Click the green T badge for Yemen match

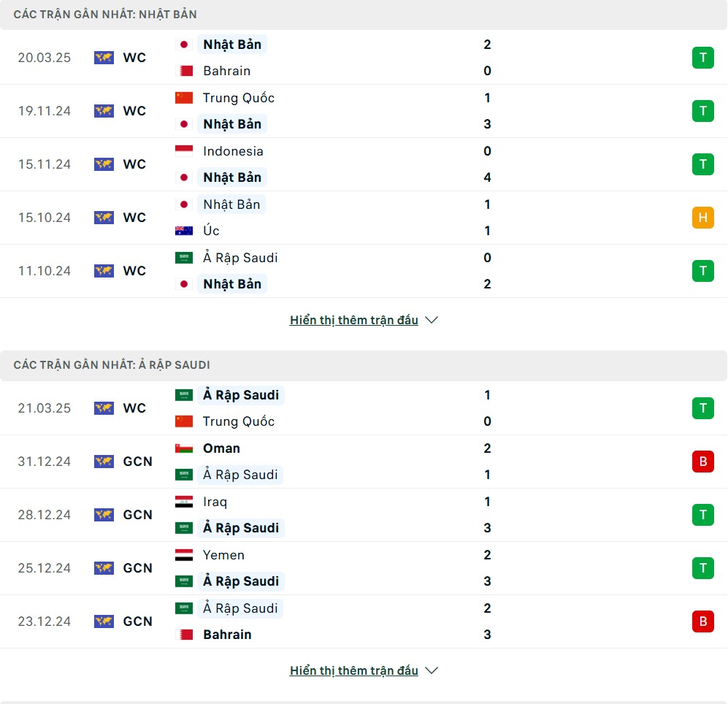[703, 568]
